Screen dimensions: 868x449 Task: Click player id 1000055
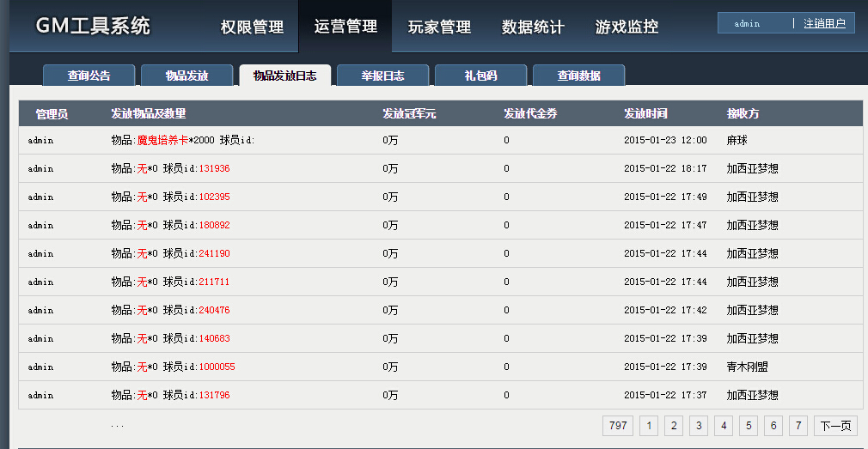click(x=217, y=367)
